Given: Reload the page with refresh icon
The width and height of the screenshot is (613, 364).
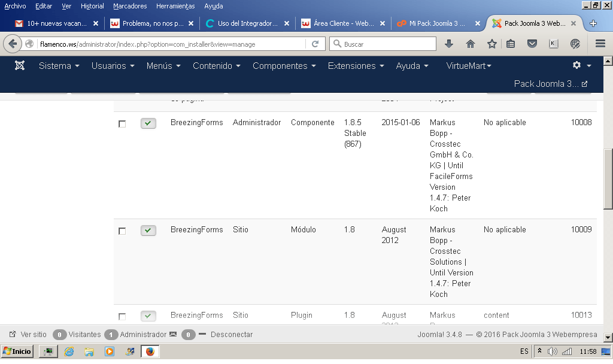Looking at the screenshot, I should pyautogui.click(x=315, y=44).
